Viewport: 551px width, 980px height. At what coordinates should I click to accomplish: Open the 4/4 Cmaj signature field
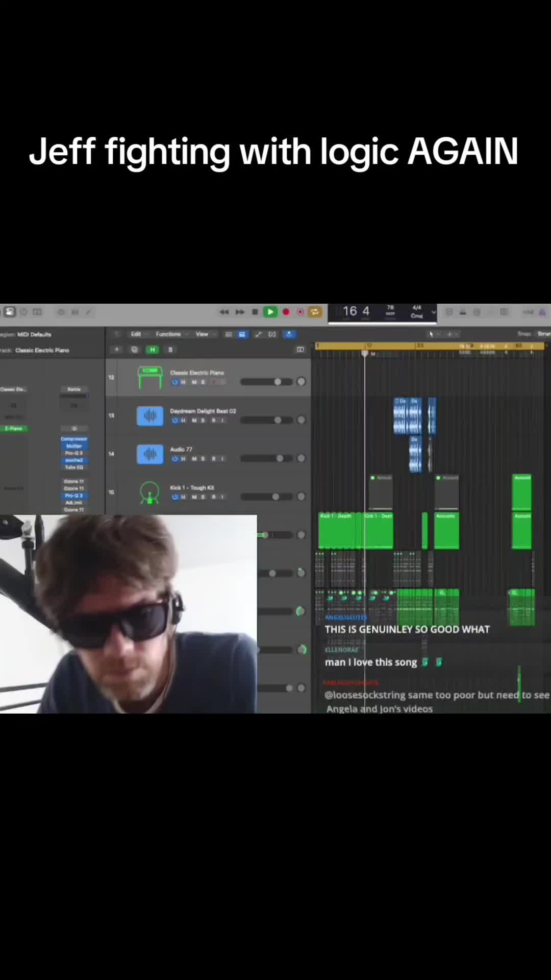coord(417,311)
